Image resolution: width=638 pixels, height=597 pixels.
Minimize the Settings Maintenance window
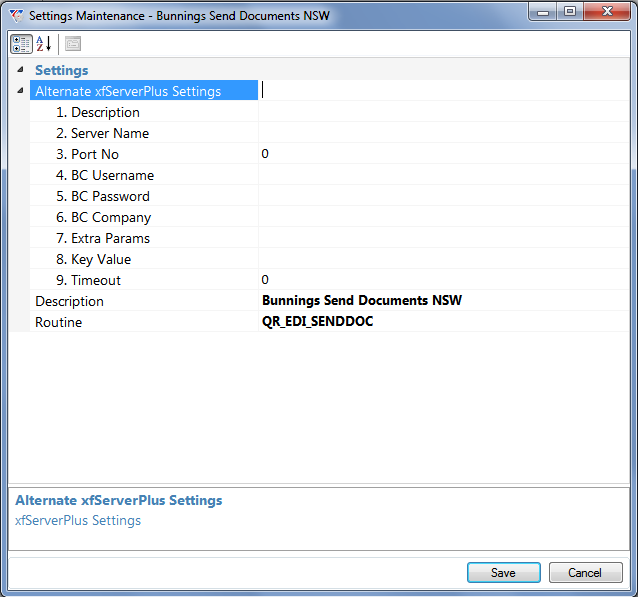coord(543,12)
